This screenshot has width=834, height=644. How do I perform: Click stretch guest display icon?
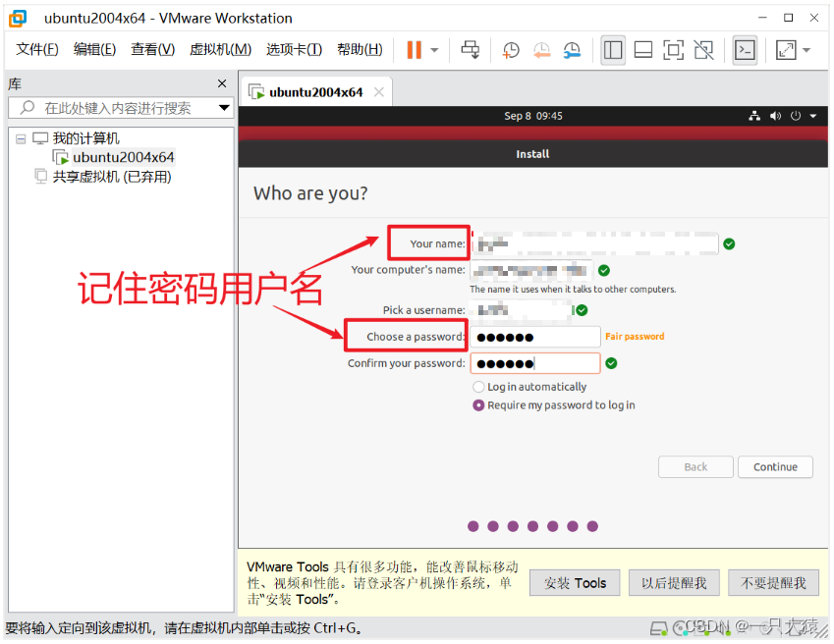tap(786, 50)
